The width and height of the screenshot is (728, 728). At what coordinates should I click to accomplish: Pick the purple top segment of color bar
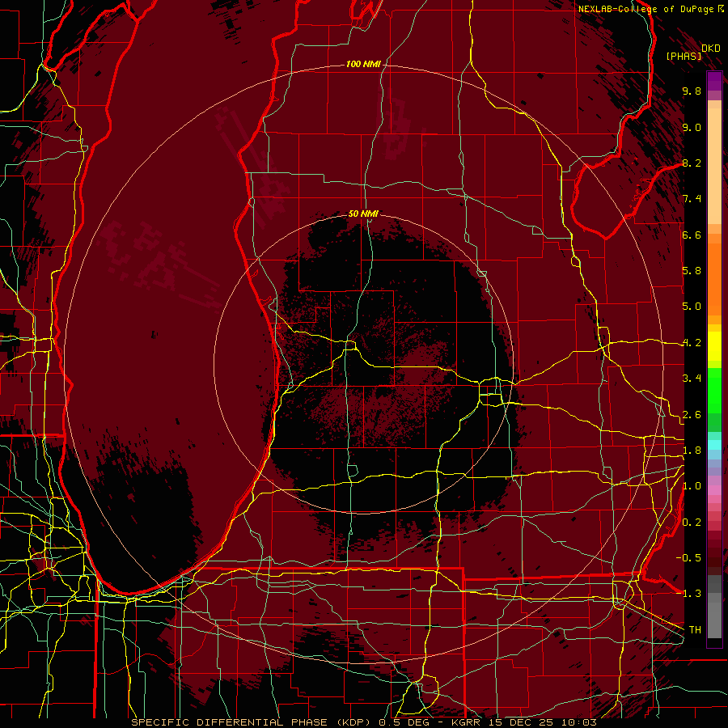pos(714,81)
